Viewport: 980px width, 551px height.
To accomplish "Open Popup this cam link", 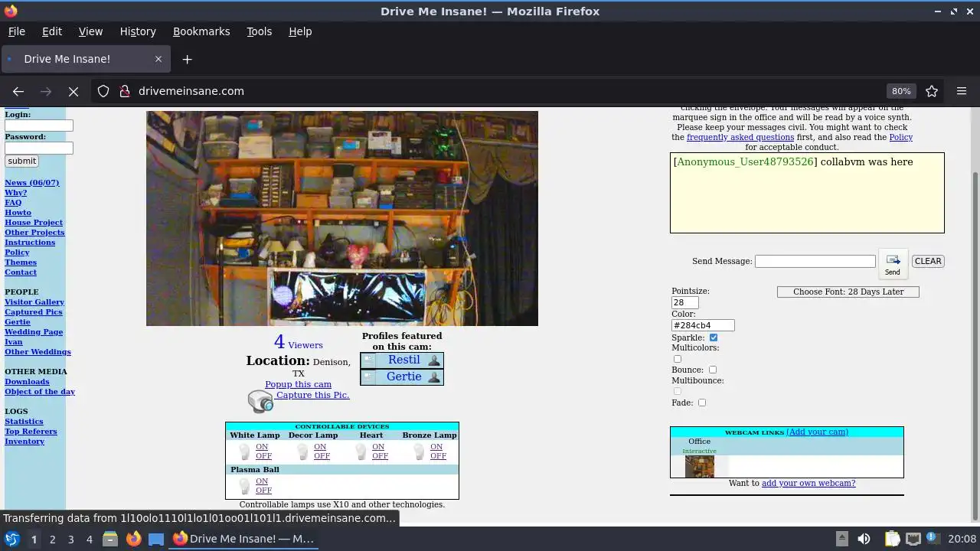I will (x=298, y=384).
